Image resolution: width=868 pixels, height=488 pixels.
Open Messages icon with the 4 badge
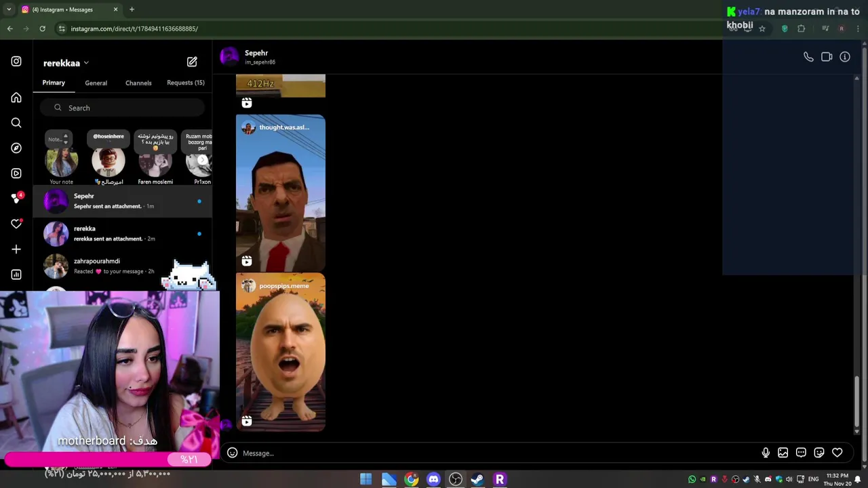pyautogui.click(x=17, y=198)
